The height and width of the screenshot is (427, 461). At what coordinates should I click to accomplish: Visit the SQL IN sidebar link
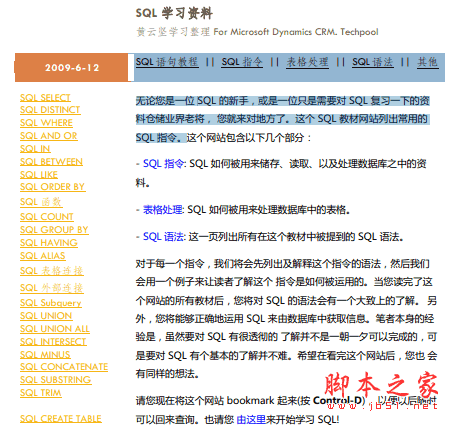35,149
